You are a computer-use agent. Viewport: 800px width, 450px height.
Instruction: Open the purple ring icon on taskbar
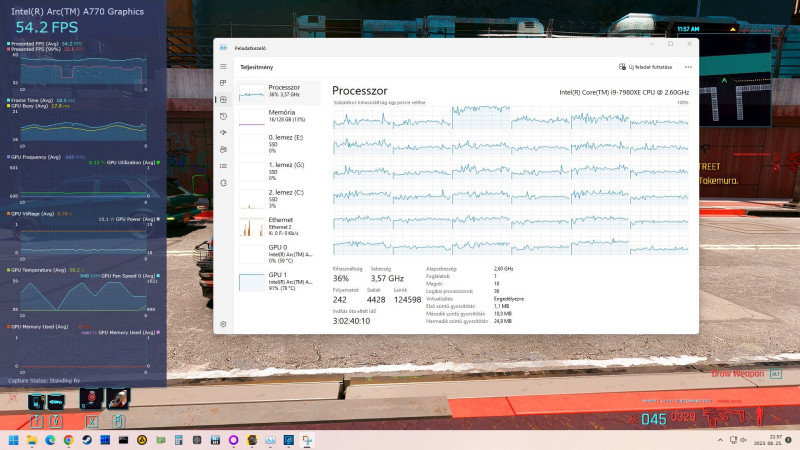click(234, 440)
